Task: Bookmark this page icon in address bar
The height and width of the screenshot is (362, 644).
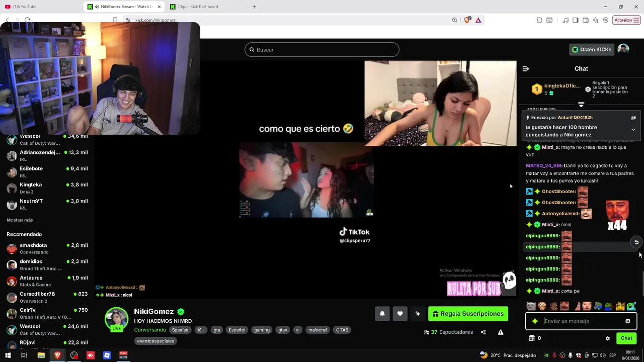Action: 115,20
